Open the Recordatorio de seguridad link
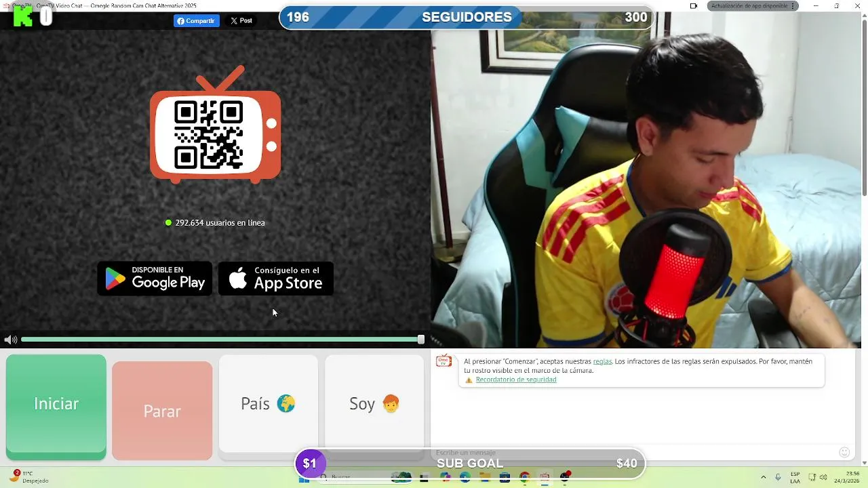 tap(516, 380)
